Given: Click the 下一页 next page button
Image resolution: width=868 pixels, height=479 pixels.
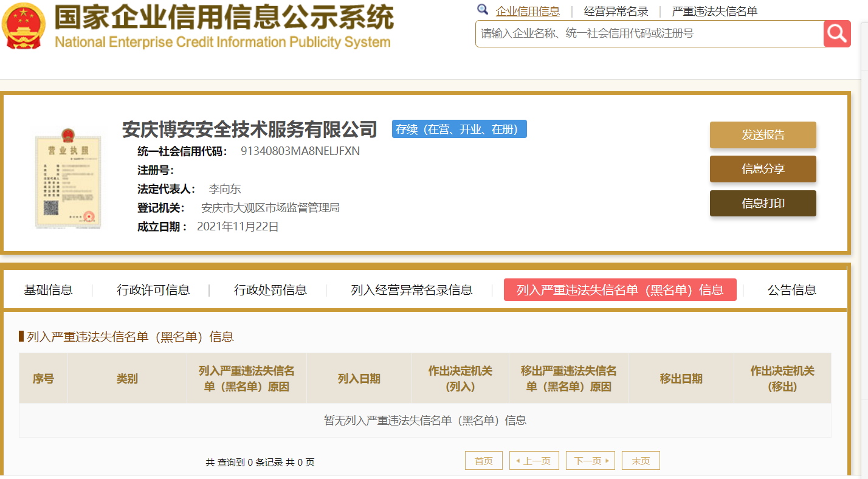Looking at the screenshot, I should (x=590, y=461).
